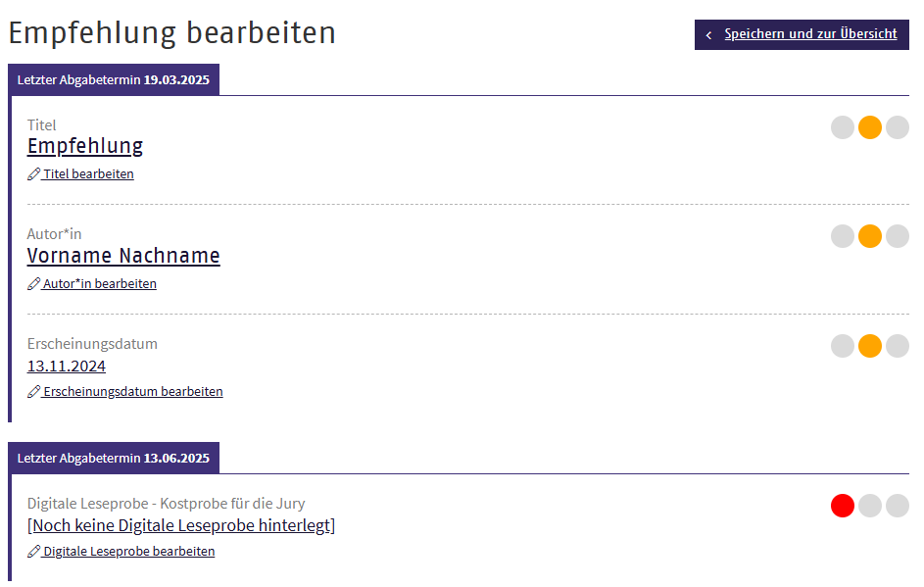924x587 pixels.
Task: Click the pencil icon beside Digitale Leseprobe bearbeiten
Action: (33, 552)
